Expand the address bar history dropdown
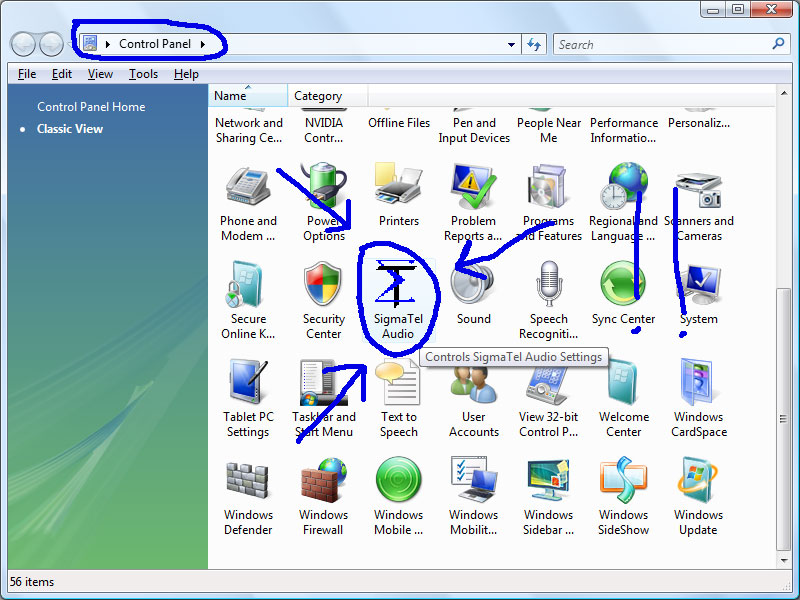 (x=511, y=44)
